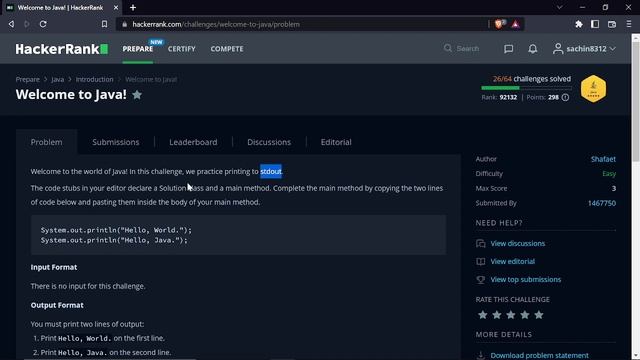Switch to the Leaderboard tab
The height and width of the screenshot is (360, 640).
pyautogui.click(x=193, y=142)
